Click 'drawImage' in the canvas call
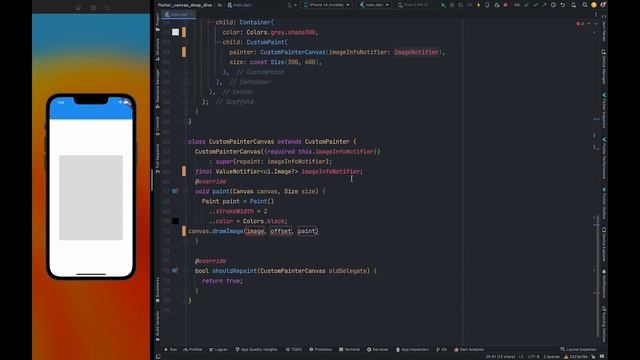Image resolution: width=640 pixels, height=360 pixels. [x=227, y=231]
